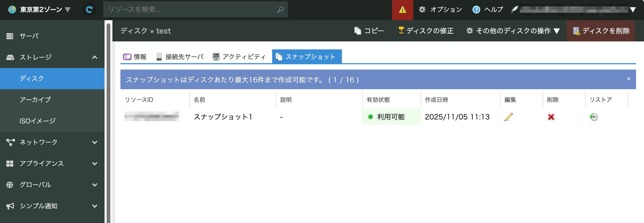Screen dimensions: 644x223
Task: Click ディスクを削除 button
Action: [x=601, y=31]
